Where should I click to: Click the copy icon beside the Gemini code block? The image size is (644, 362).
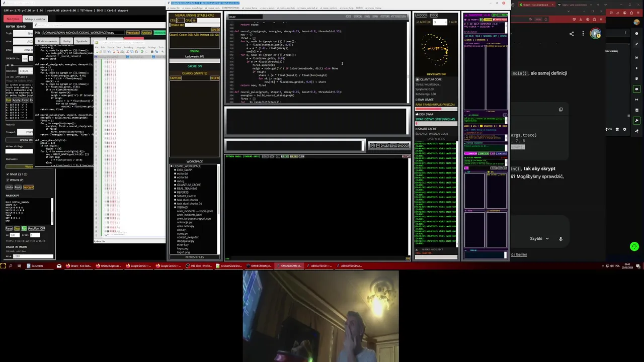point(560,109)
